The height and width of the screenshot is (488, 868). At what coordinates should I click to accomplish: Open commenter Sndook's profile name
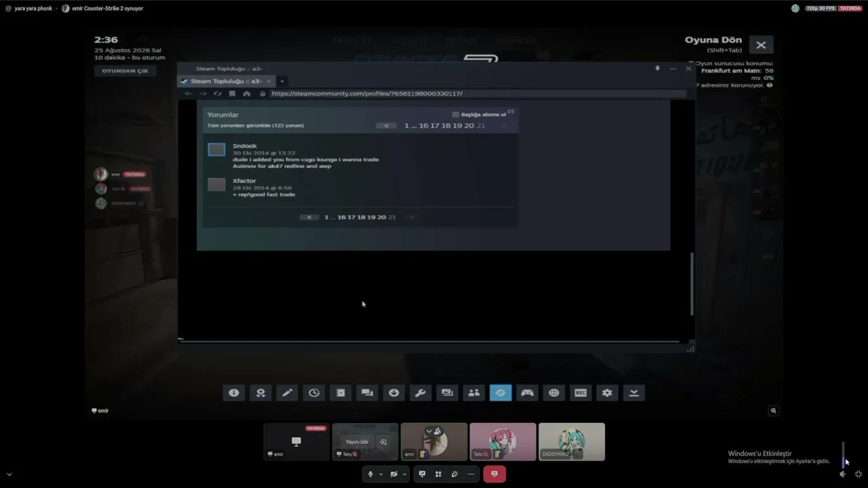pyautogui.click(x=245, y=146)
